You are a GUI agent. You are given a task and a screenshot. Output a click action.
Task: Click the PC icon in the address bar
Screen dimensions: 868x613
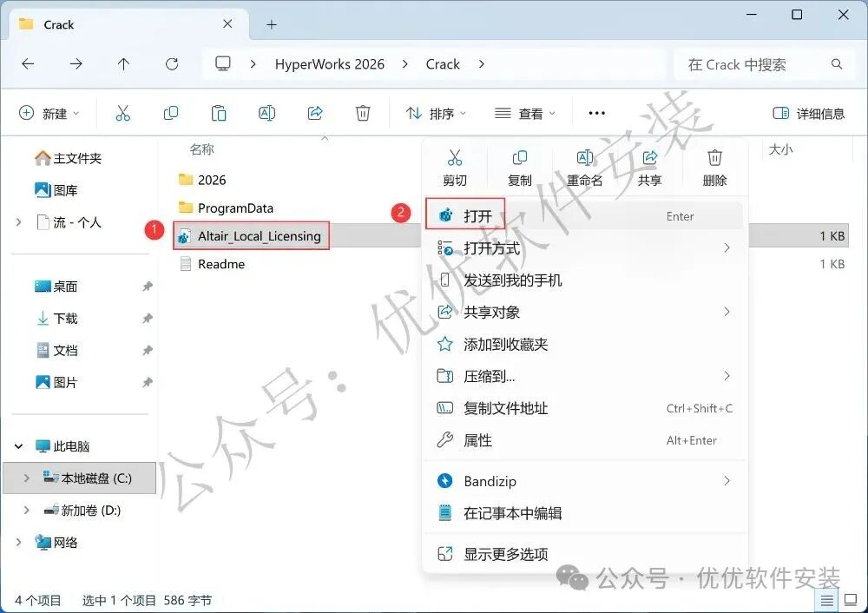222,63
